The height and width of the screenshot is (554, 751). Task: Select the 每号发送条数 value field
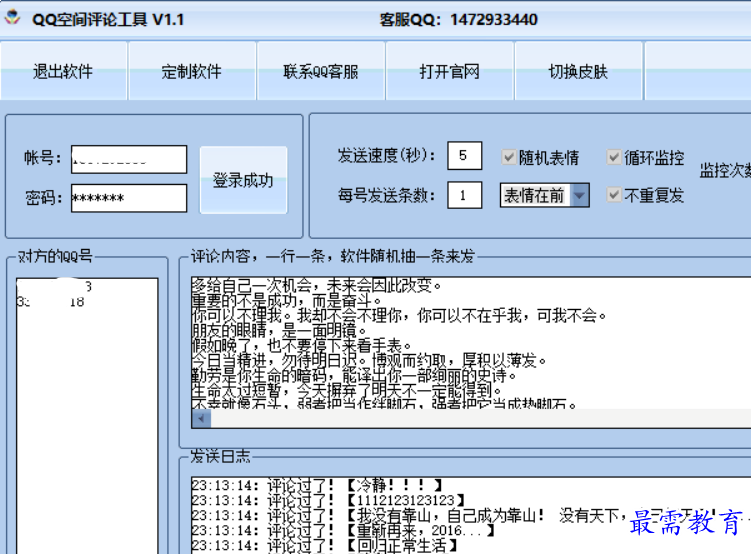(464, 195)
